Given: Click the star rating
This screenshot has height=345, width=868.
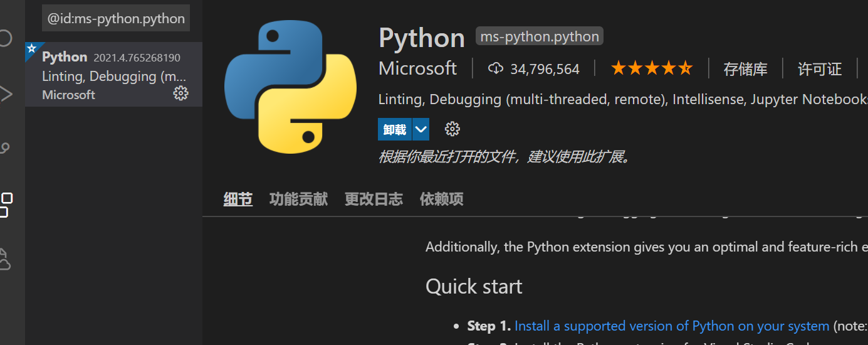Looking at the screenshot, I should point(652,68).
